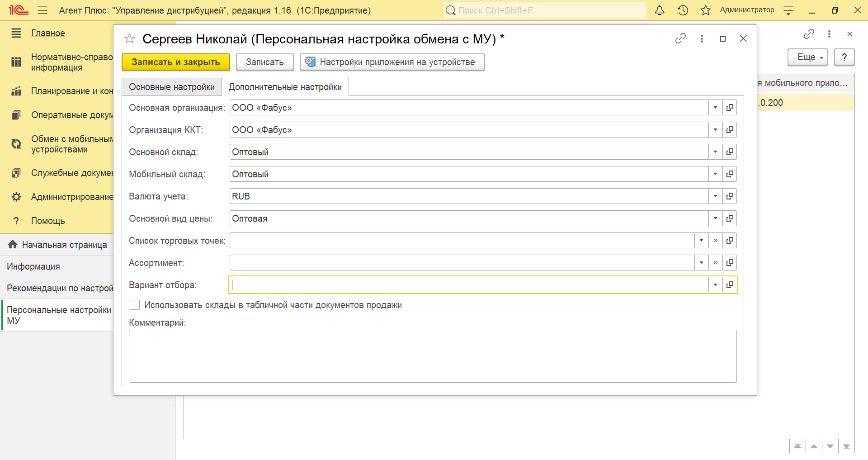Open Помощь section
Screen dimensions: 868x460
click(x=48, y=221)
